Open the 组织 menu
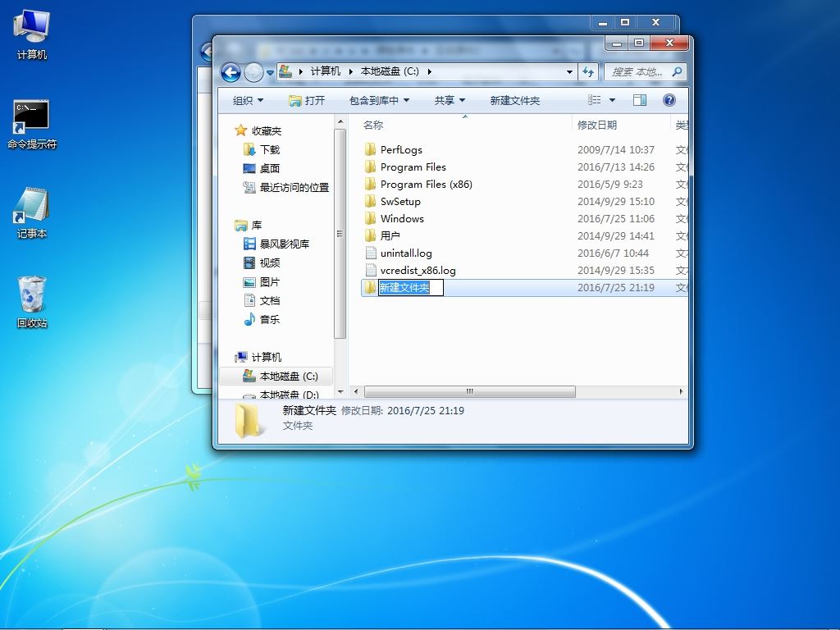Image resolution: width=840 pixels, height=630 pixels. [x=248, y=100]
